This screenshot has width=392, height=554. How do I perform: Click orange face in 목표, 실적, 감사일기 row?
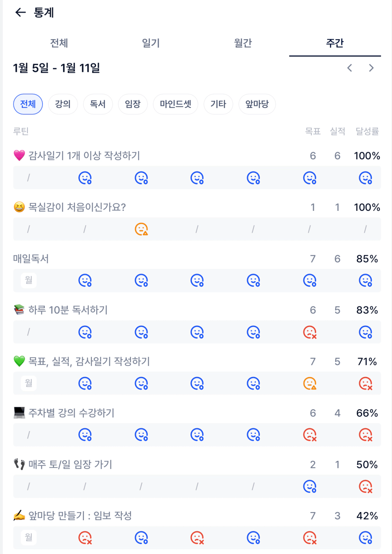tap(309, 383)
